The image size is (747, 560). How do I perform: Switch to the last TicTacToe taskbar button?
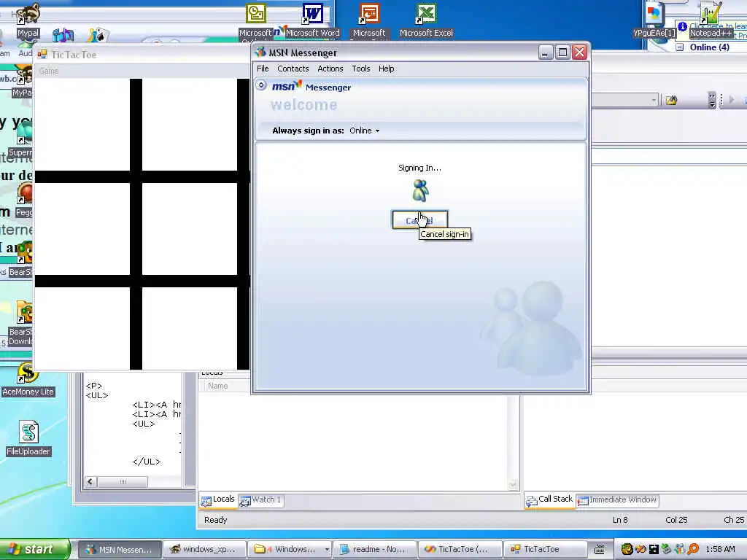pos(545,550)
